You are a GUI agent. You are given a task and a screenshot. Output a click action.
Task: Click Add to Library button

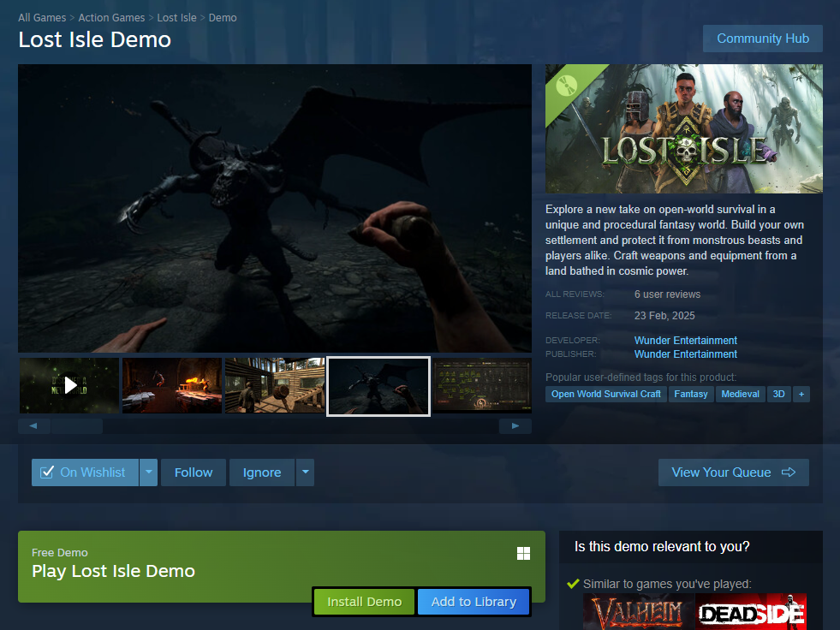tap(474, 602)
